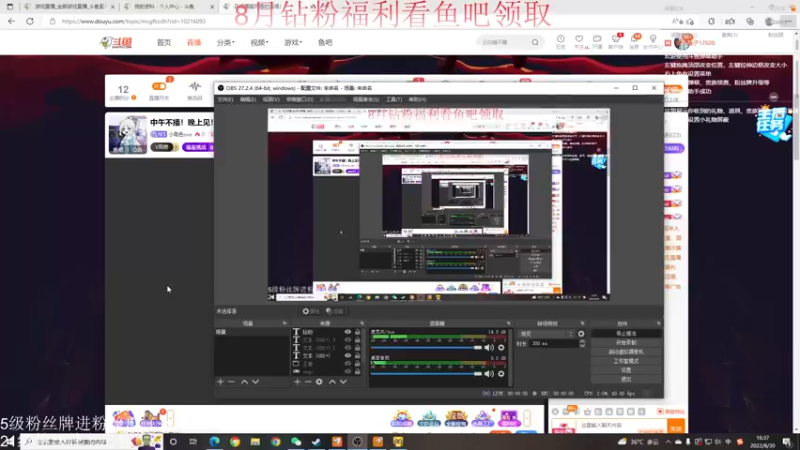Open the scene transition type dropdown
This screenshot has height=450, width=800.
point(546,334)
